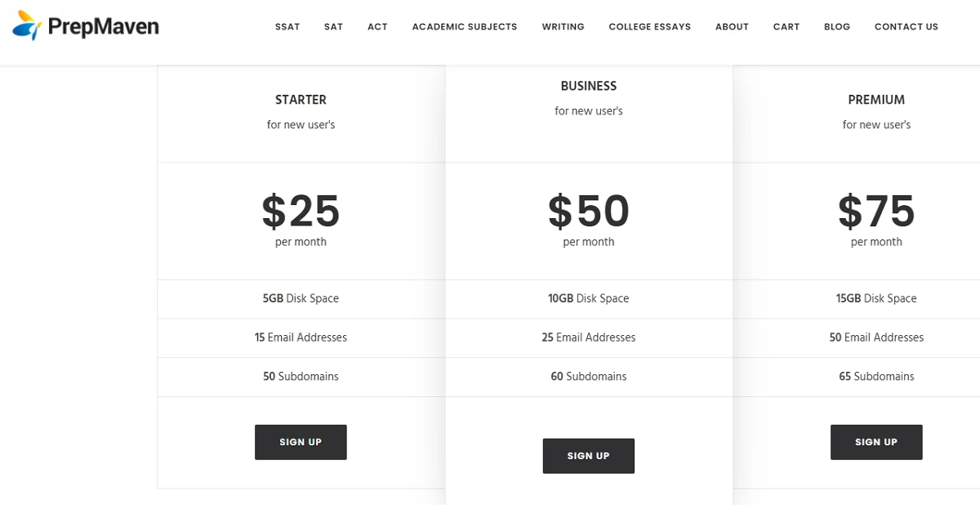Click the Premium plan heading
The width and height of the screenshot is (980, 505).
click(x=876, y=100)
